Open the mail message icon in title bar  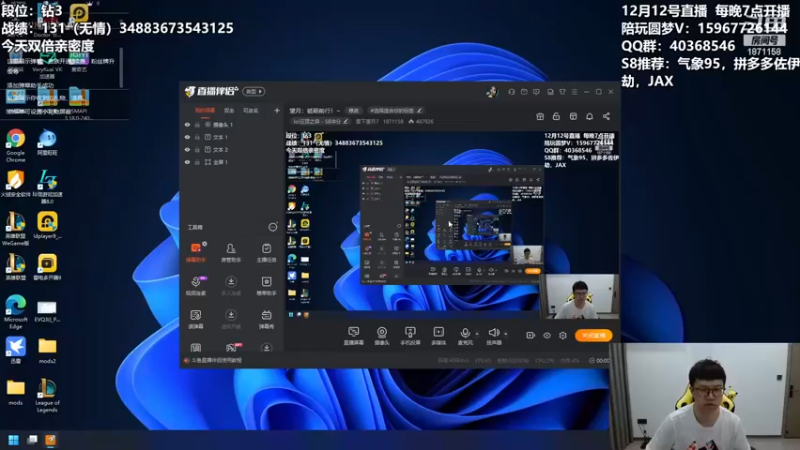[524, 92]
